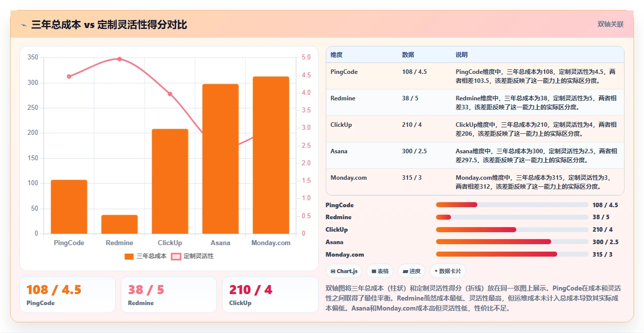Click the 三年总成本 vs 定制灵活性得分对比 title
644x333 pixels.
pos(109,24)
